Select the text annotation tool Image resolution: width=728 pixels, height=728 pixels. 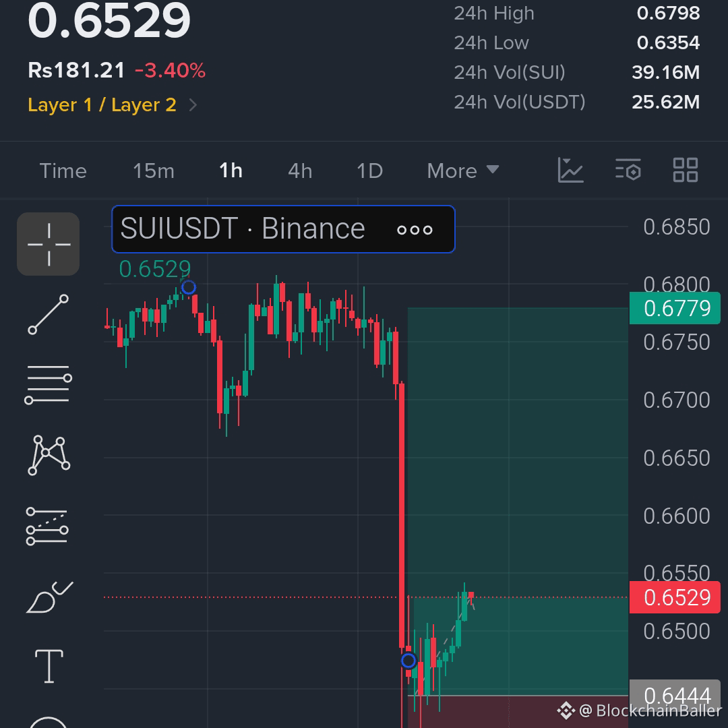tap(49, 666)
